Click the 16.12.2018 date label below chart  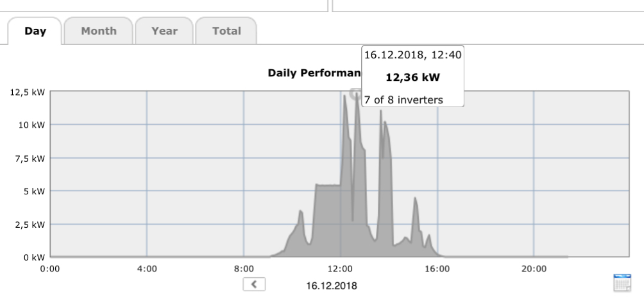(331, 285)
